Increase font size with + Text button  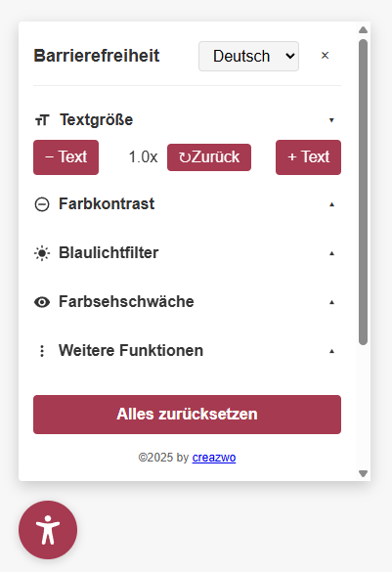point(309,157)
